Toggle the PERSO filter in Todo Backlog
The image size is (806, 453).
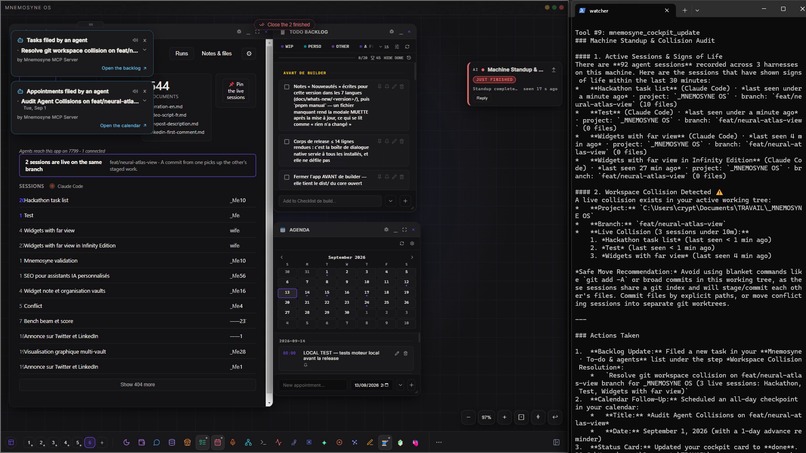pyautogui.click(x=313, y=46)
